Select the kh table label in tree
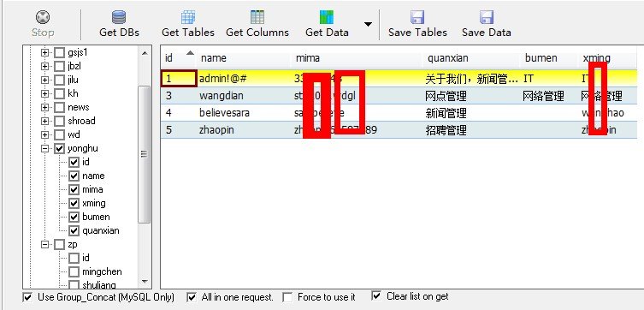Viewport: 644px width, 310px height. click(x=73, y=93)
